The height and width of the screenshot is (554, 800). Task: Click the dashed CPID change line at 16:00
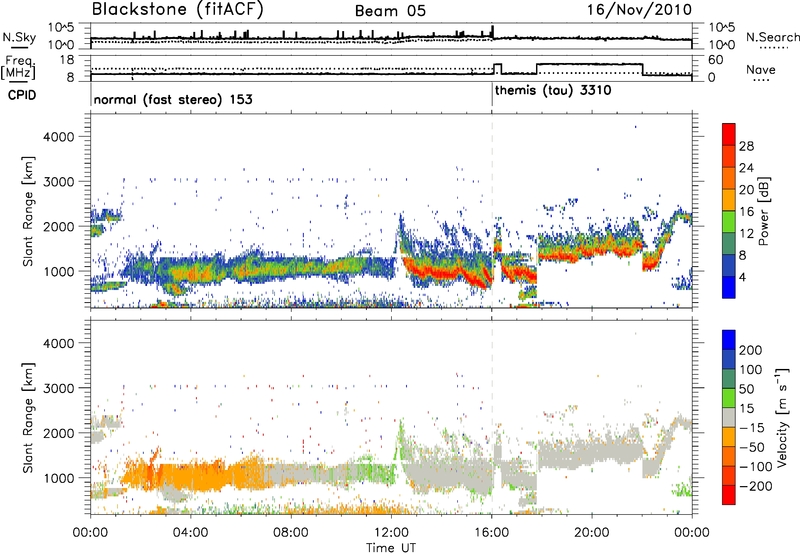tap(492, 210)
